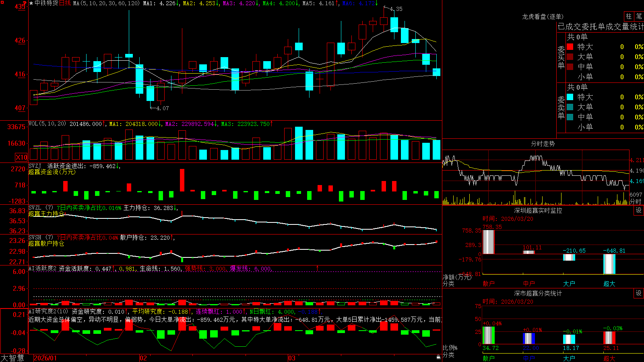Click the 平均研究度: -0.188 label
Screen dimensions: 644x362
(x=162, y=311)
